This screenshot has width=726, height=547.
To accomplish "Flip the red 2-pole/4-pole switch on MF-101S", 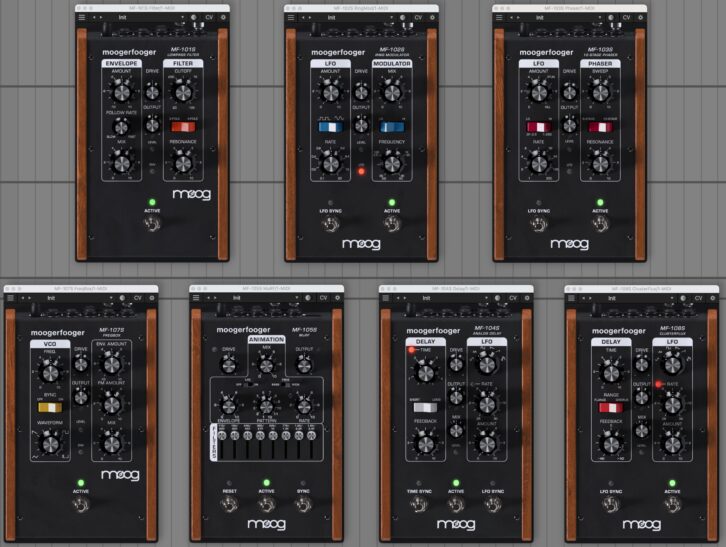I will coord(183,126).
